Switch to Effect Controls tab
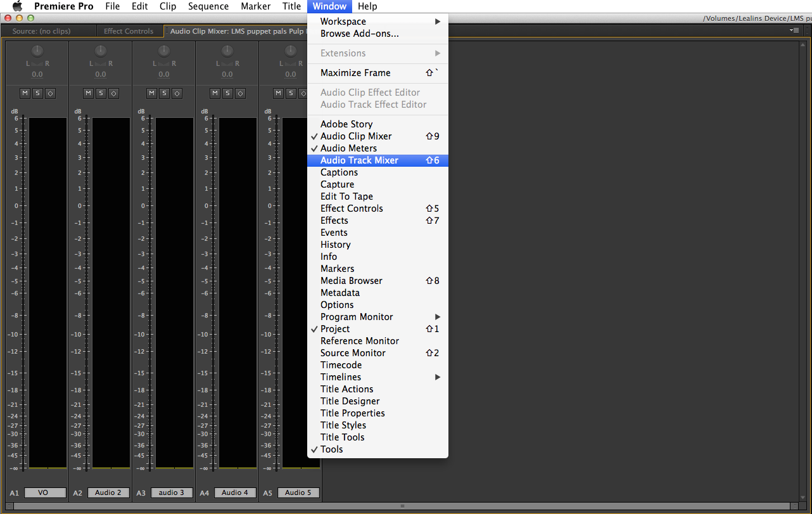 pyautogui.click(x=129, y=31)
